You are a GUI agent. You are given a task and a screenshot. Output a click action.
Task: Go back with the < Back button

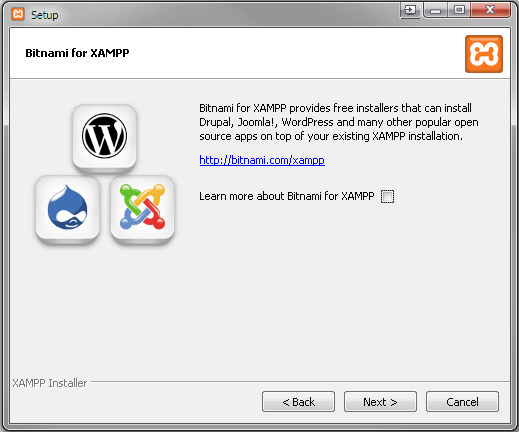[298, 402]
